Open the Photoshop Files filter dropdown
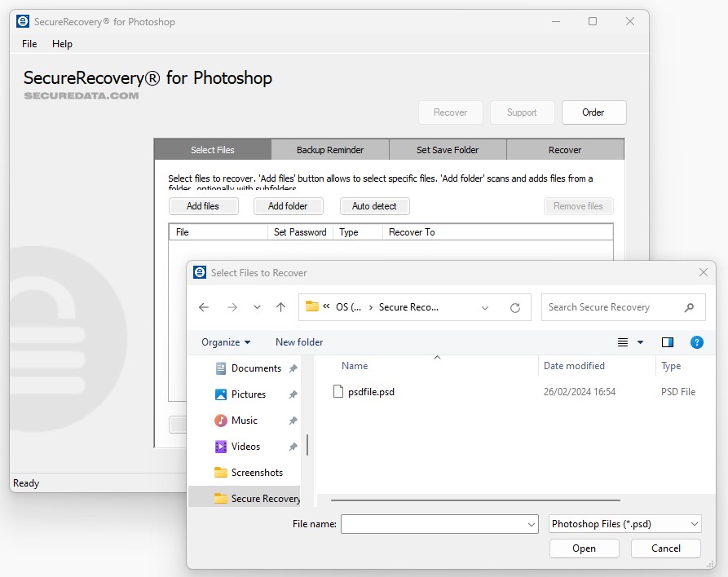This screenshot has height=577, width=728. pyautogui.click(x=624, y=524)
